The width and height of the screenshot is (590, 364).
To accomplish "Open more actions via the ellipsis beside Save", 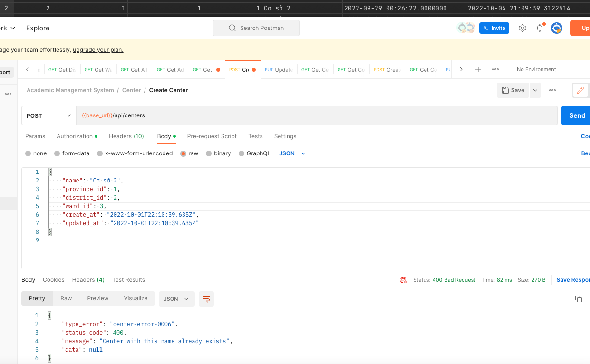I will coord(552,90).
